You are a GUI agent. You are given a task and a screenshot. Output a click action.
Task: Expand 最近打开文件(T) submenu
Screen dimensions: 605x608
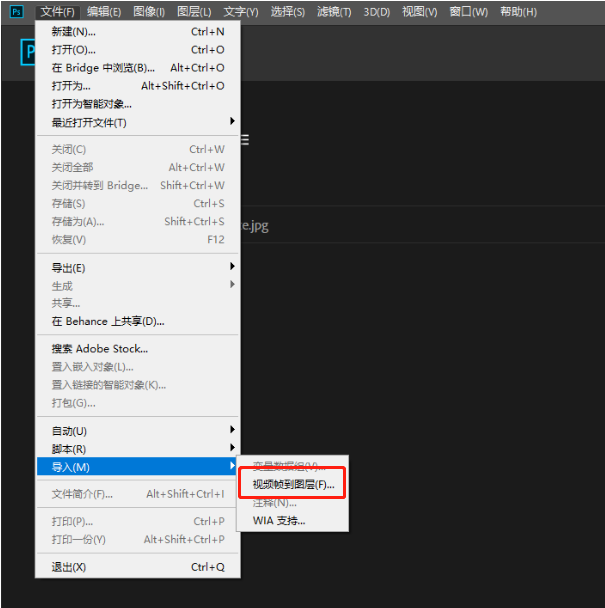coord(138,123)
